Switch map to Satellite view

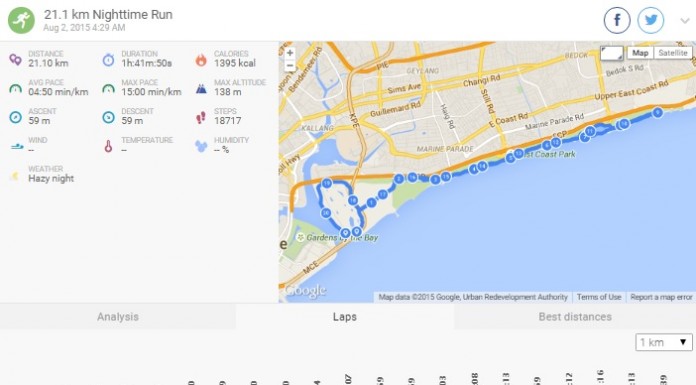[672, 53]
